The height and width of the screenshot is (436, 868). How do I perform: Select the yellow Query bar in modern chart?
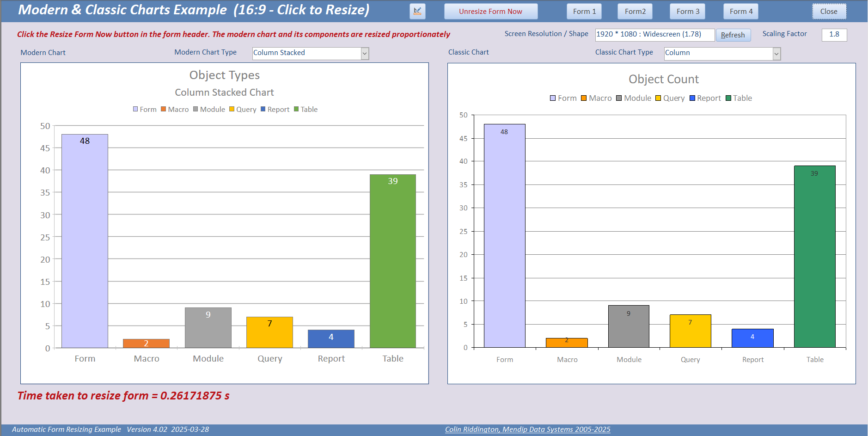(x=269, y=332)
